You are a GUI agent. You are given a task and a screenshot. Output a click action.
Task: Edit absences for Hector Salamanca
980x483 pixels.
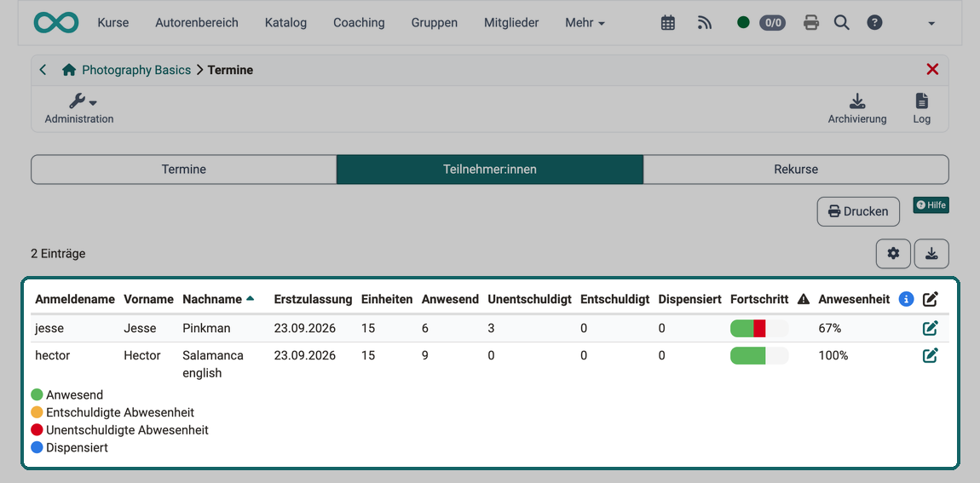click(x=930, y=355)
